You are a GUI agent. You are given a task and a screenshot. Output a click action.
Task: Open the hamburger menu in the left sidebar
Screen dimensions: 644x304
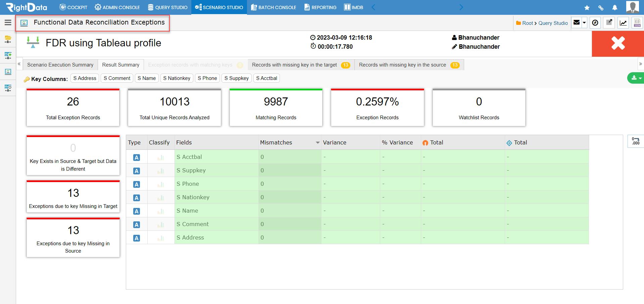[x=8, y=23]
